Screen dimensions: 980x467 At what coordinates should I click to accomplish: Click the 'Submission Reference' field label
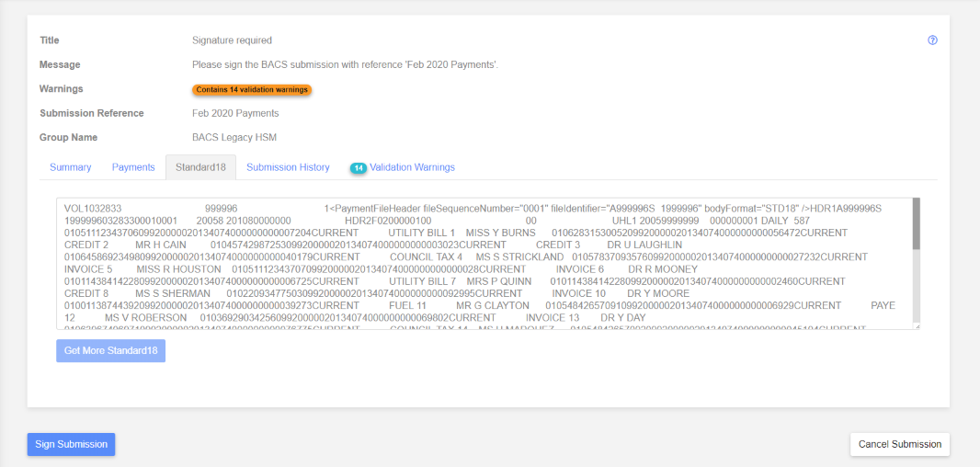(92, 113)
